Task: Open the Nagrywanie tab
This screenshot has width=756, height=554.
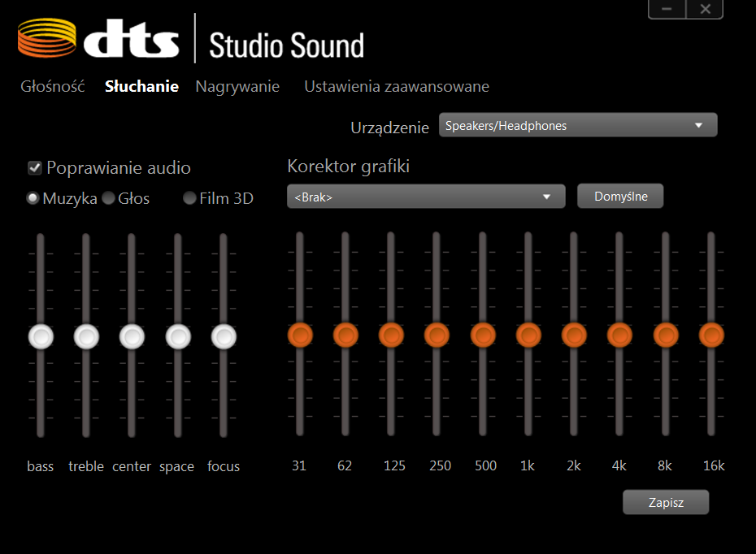Action: [x=237, y=86]
